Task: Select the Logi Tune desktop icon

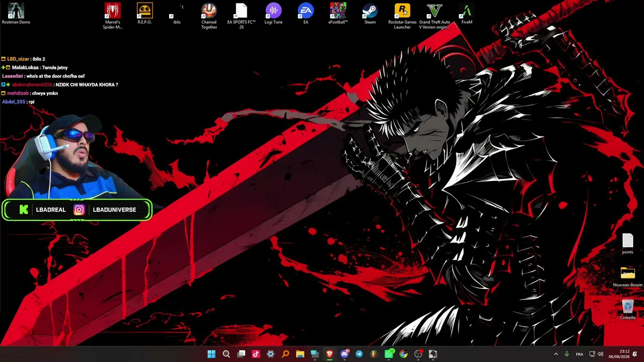Action: tap(274, 14)
